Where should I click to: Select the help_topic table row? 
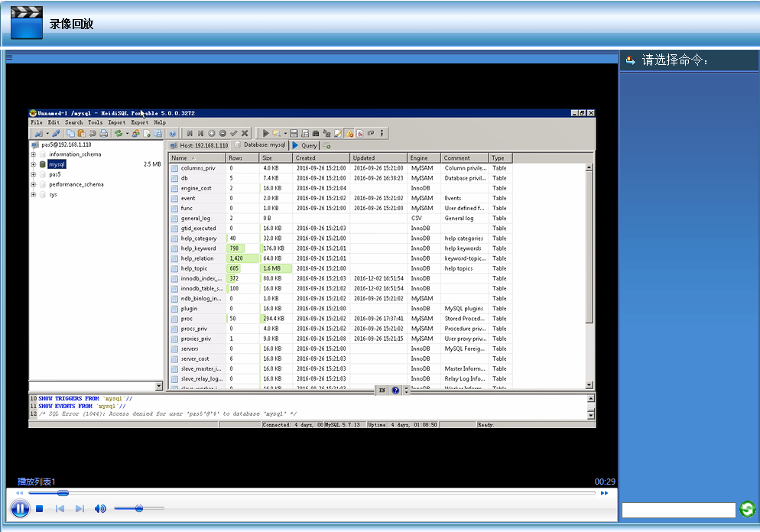click(340, 268)
